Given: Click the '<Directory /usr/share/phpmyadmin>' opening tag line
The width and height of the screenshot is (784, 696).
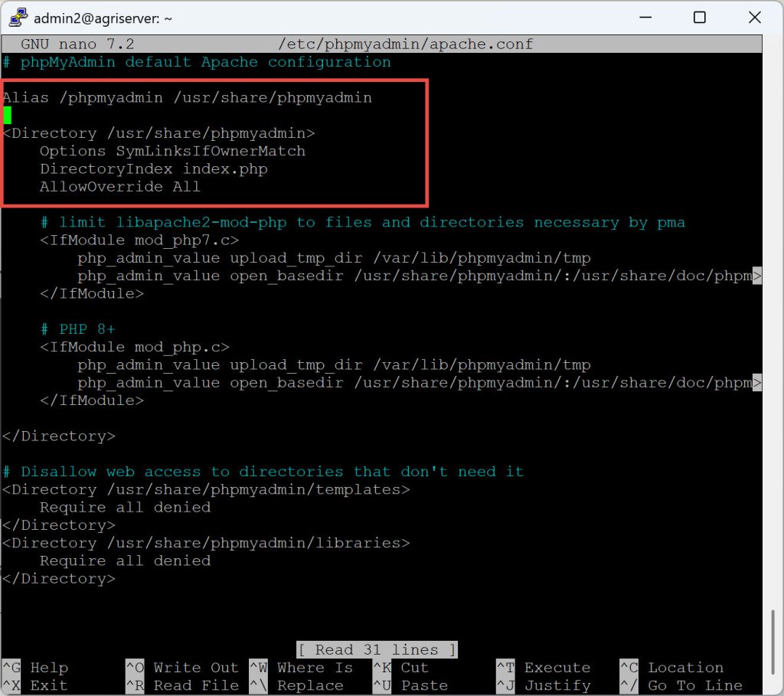Looking at the screenshot, I should (159, 133).
